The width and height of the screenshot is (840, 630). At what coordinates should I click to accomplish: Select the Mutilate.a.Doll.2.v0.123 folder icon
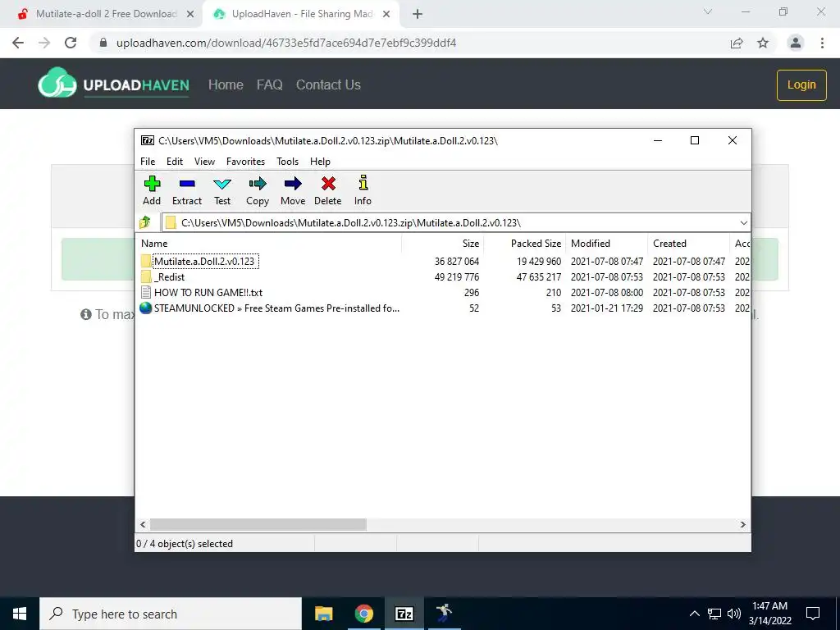pyautogui.click(x=146, y=262)
